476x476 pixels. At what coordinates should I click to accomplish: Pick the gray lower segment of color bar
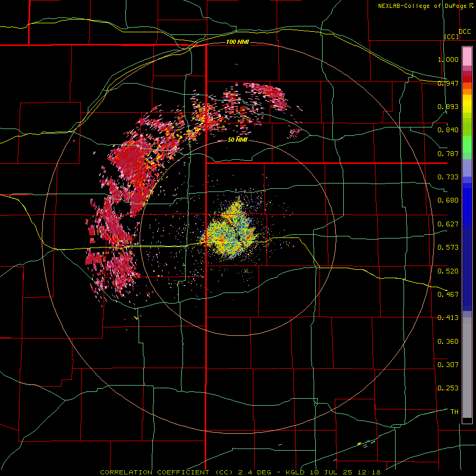coord(467,368)
